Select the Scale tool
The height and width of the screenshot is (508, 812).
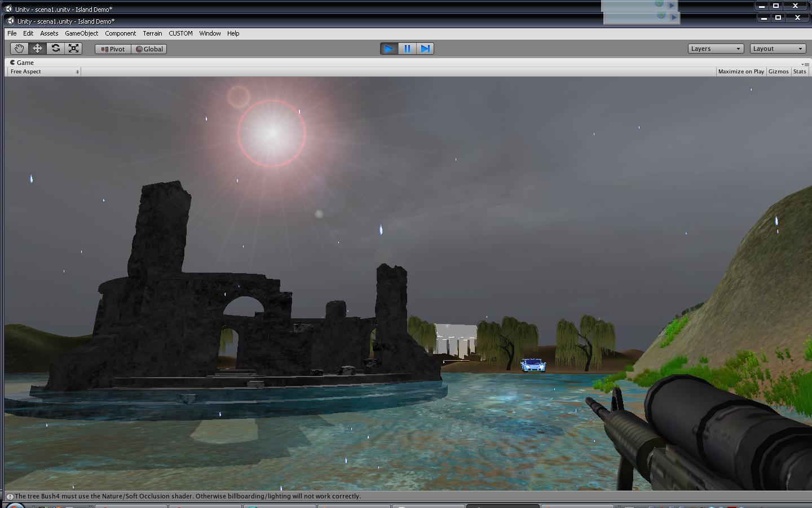[73, 49]
